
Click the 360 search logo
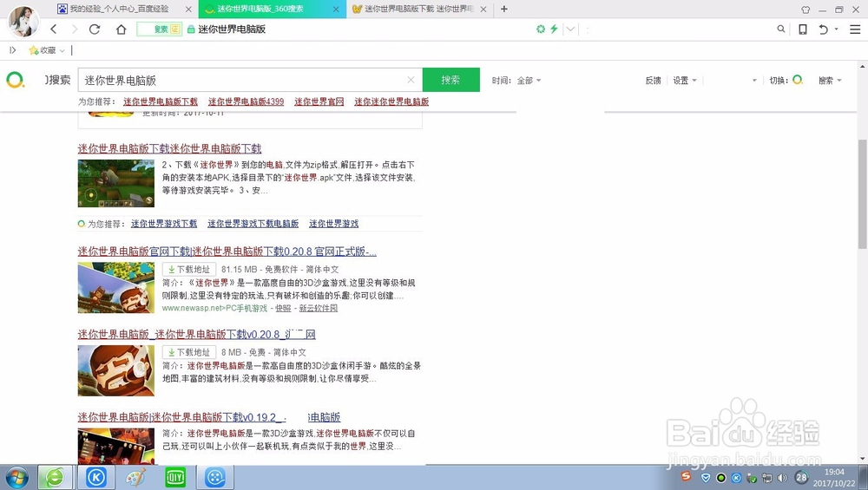pyautogui.click(x=16, y=80)
